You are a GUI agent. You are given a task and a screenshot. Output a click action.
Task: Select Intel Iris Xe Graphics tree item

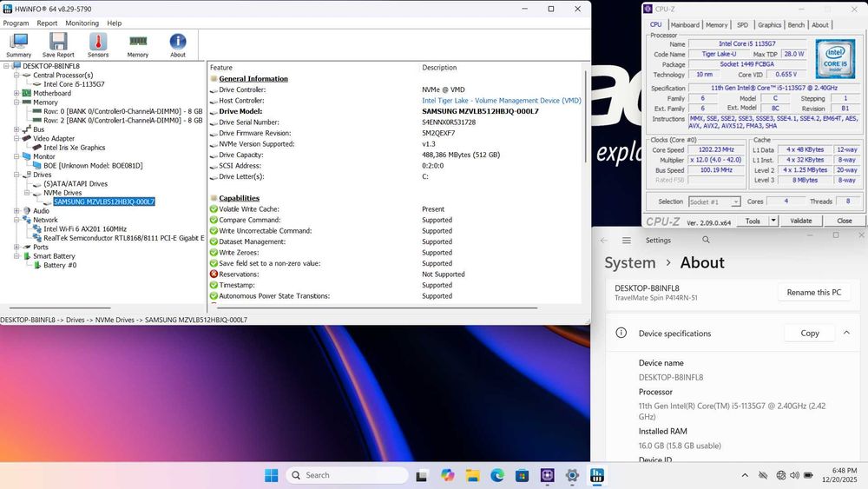pyautogui.click(x=74, y=148)
